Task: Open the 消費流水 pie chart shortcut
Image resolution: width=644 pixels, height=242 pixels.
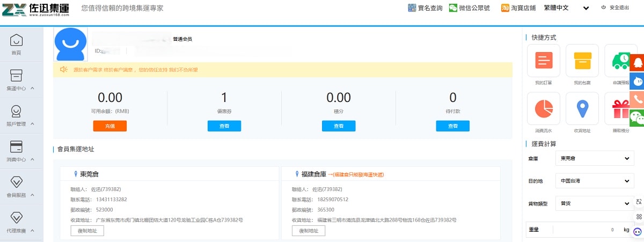Action: click(x=544, y=108)
